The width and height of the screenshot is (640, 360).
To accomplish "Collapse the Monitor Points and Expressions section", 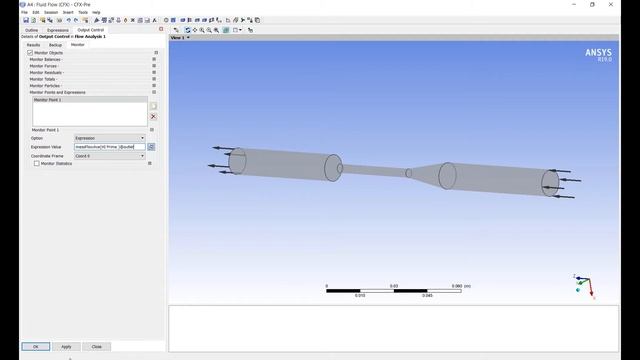I will [154, 92].
